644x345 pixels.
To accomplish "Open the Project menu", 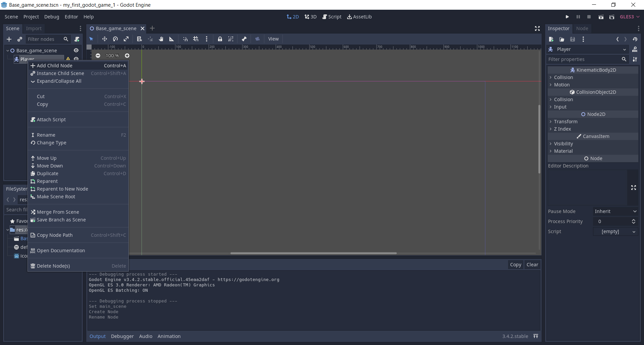I will (31, 17).
